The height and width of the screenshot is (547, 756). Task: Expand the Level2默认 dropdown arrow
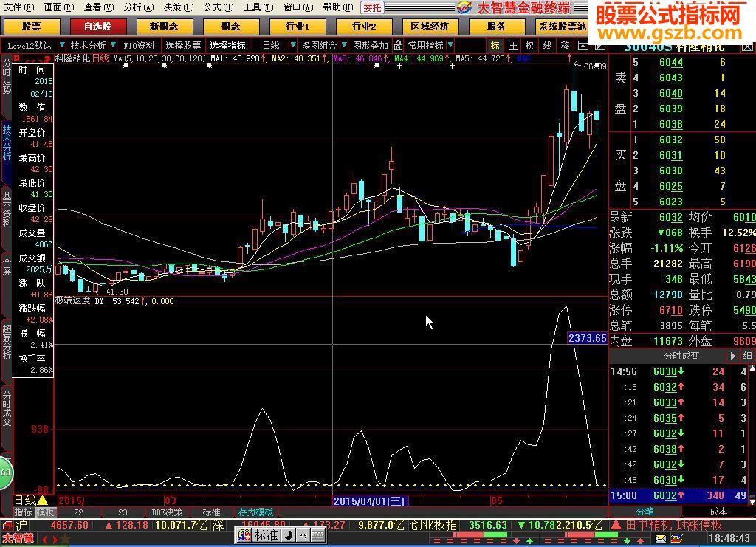[62, 45]
